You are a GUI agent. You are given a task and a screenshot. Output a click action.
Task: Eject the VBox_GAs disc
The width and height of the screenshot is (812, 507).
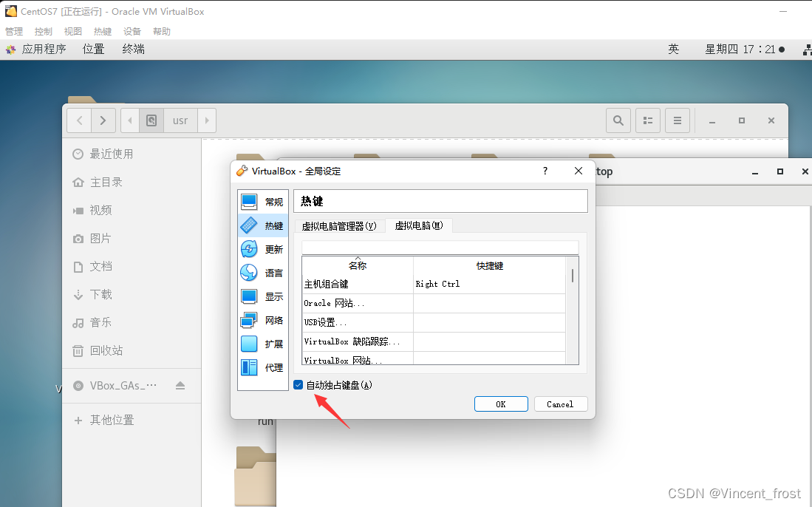[x=180, y=386]
